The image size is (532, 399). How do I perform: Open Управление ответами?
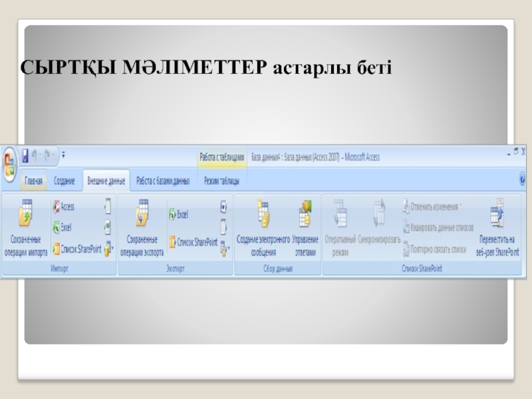pyautogui.click(x=305, y=227)
